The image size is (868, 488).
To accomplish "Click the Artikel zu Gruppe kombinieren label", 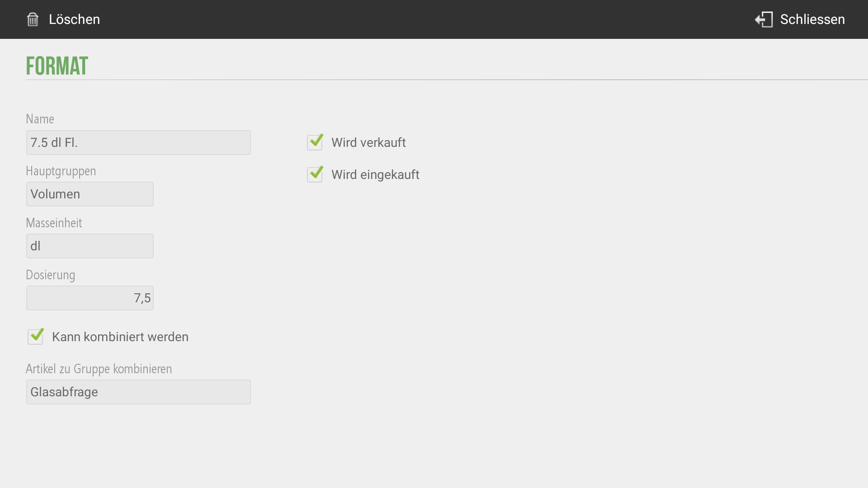I will click(x=99, y=369).
